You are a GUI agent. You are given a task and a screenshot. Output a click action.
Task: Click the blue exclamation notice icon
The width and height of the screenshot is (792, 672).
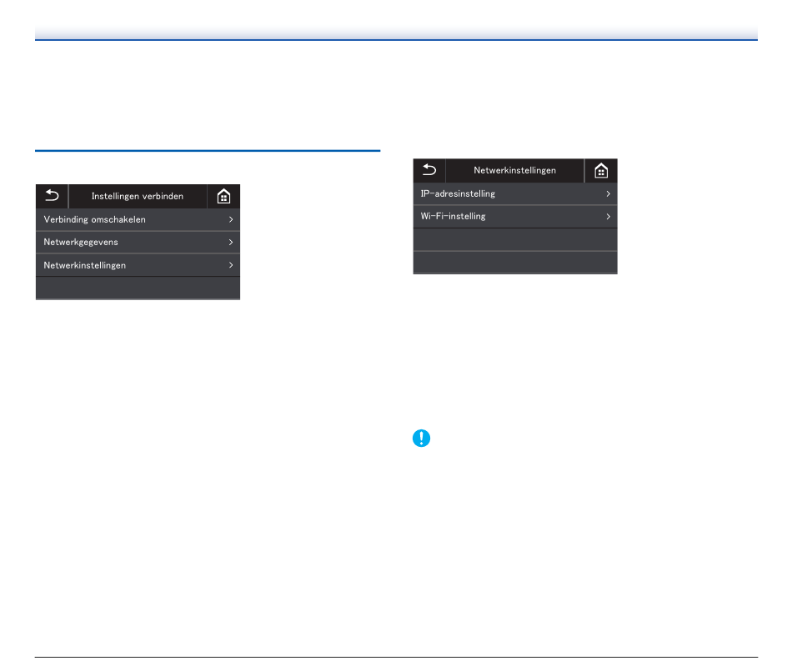(421, 438)
